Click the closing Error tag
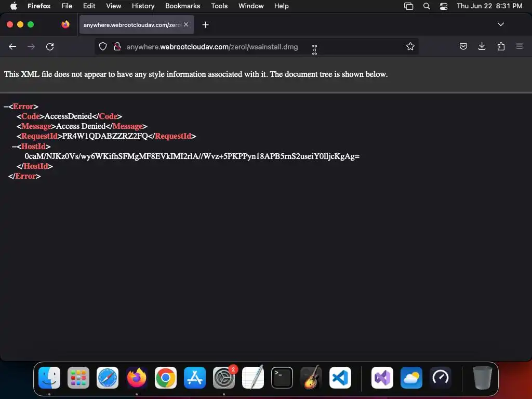Viewport: 532px width, 399px height. (24, 176)
